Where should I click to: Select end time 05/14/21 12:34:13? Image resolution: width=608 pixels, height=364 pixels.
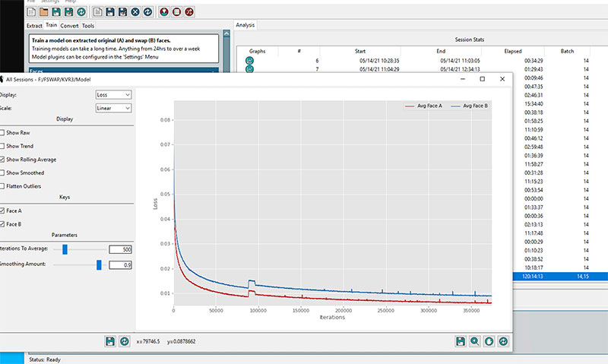point(460,69)
